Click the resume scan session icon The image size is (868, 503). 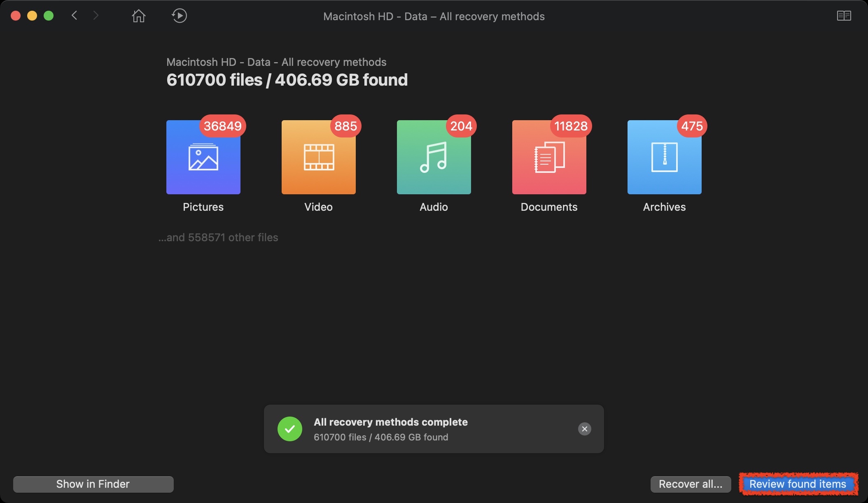pos(179,16)
